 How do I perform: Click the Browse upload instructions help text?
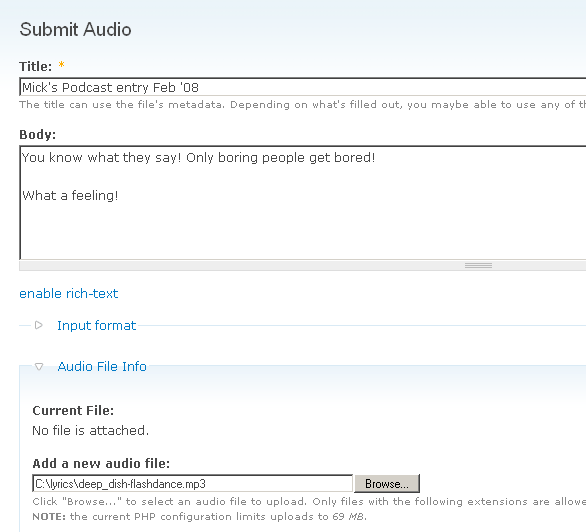pos(309,501)
